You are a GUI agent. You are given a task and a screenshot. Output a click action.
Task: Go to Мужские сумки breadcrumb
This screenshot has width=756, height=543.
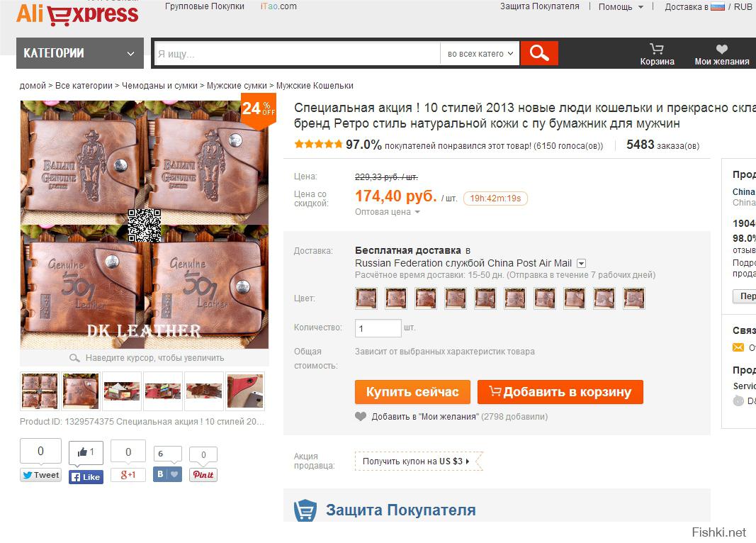coord(237,85)
